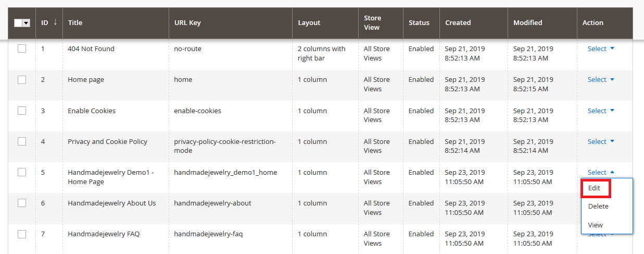The width and height of the screenshot is (644, 254).
Task: Tick checkbox for Handmadejewelry About Us
Action: (x=22, y=203)
